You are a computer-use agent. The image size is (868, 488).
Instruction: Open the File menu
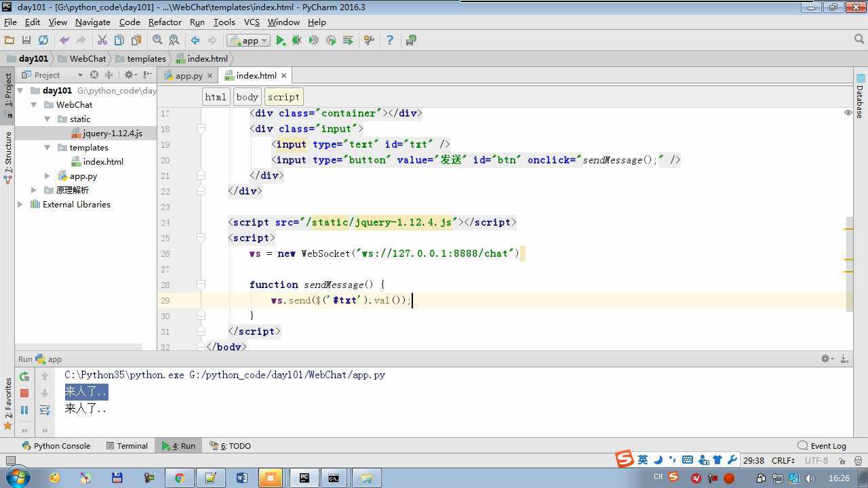(10, 22)
